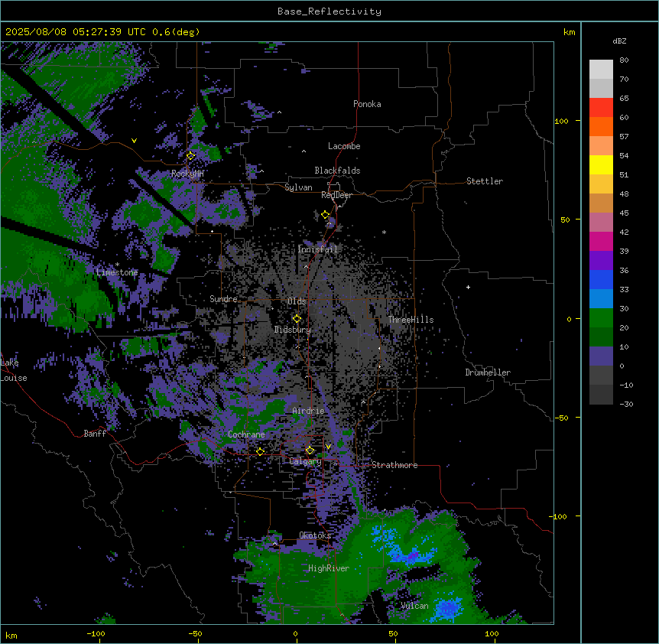Click the Lake Louise label
The height and width of the screenshot is (644, 659).
click(x=14, y=370)
